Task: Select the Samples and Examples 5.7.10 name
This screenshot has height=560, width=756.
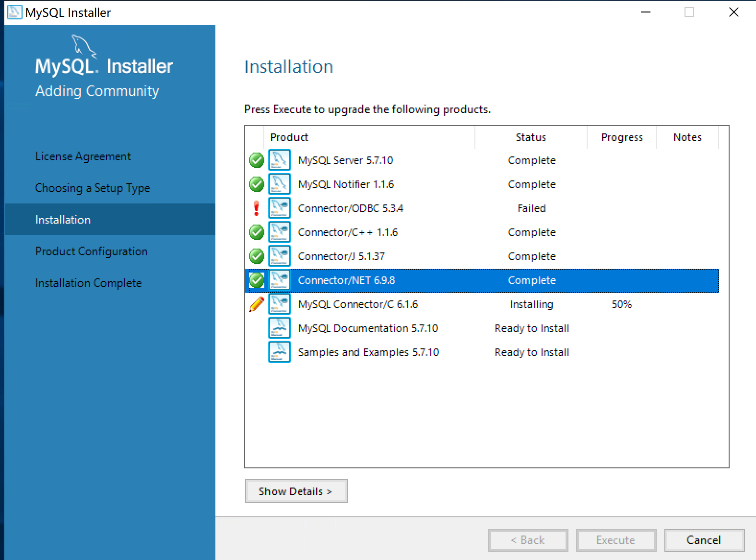Action: [x=368, y=352]
